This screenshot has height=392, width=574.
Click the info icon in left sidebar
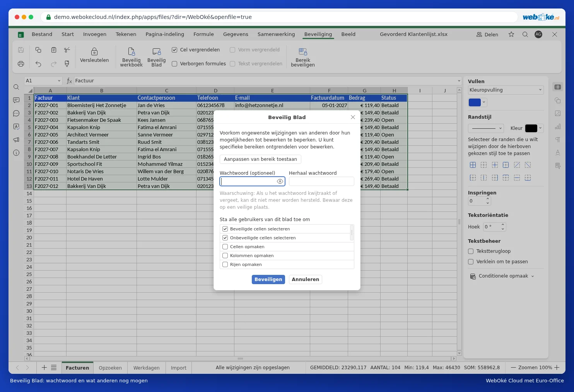pyautogui.click(x=16, y=153)
